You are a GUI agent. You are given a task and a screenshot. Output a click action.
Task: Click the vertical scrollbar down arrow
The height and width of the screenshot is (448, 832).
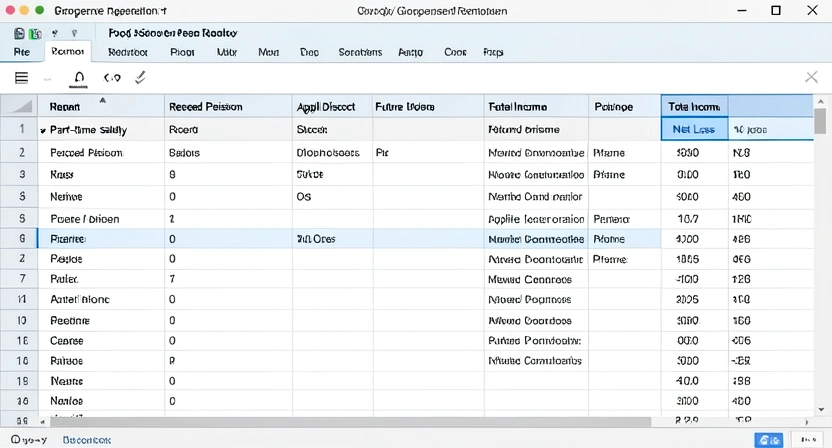tap(821, 409)
